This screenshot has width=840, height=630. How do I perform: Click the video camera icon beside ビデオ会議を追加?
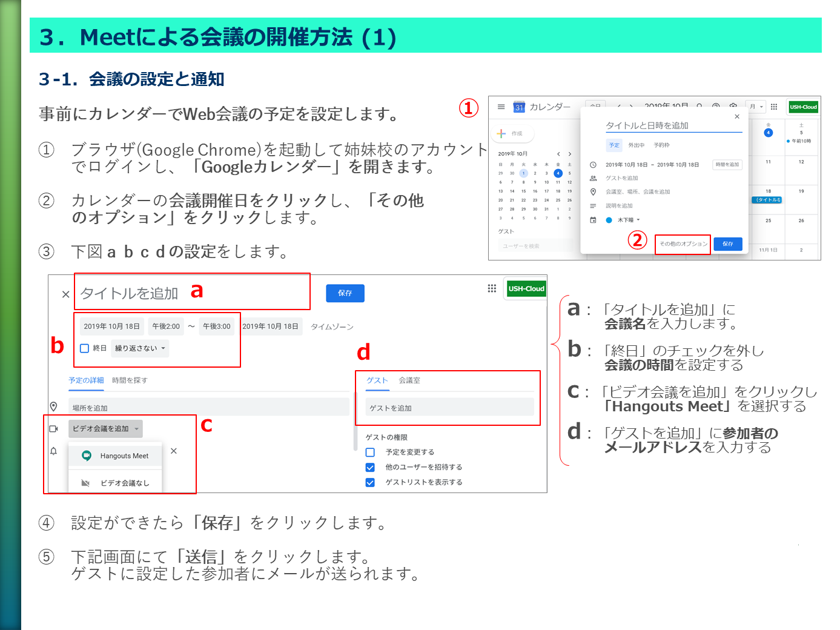click(x=54, y=428)
